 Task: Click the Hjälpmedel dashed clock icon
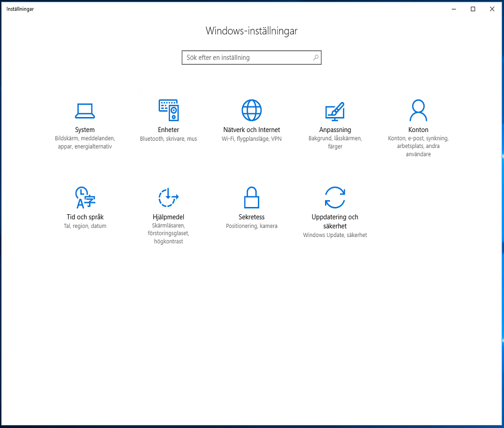pyautogui.click(x=168, y=197)
